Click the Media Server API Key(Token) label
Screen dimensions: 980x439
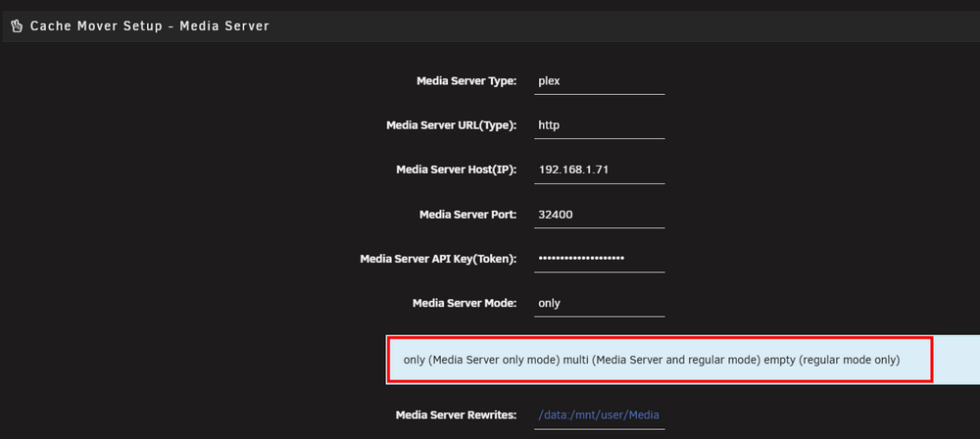tap(438, 259)
